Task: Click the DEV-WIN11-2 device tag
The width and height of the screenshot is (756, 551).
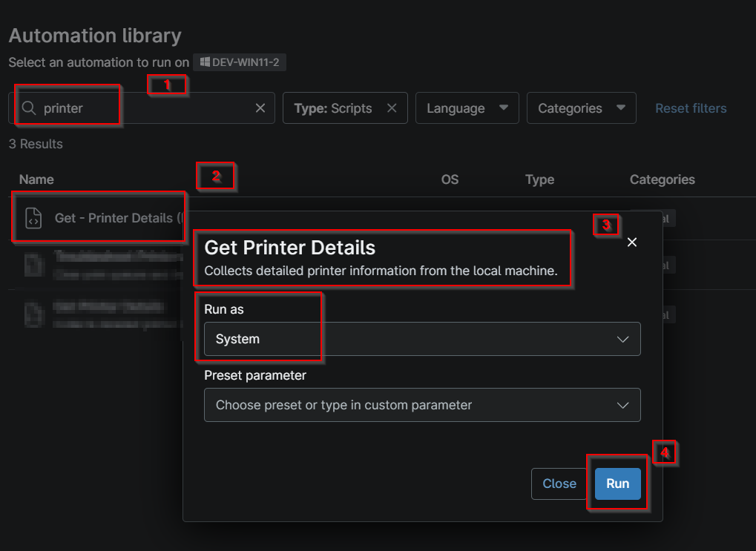Action: (x=240, y=62)
